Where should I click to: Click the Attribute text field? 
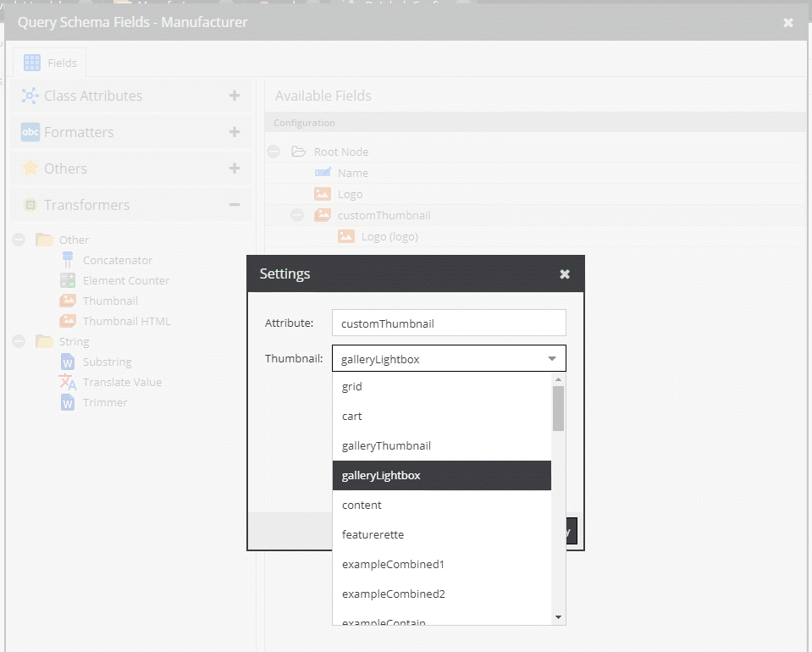pos(449,323)
